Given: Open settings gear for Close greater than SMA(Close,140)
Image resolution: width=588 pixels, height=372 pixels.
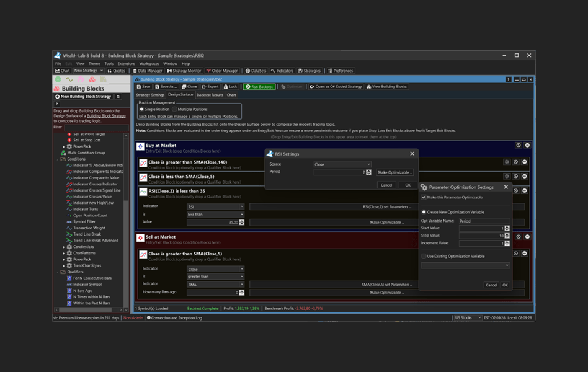Looking at the screenshot, I should (507, 162).
